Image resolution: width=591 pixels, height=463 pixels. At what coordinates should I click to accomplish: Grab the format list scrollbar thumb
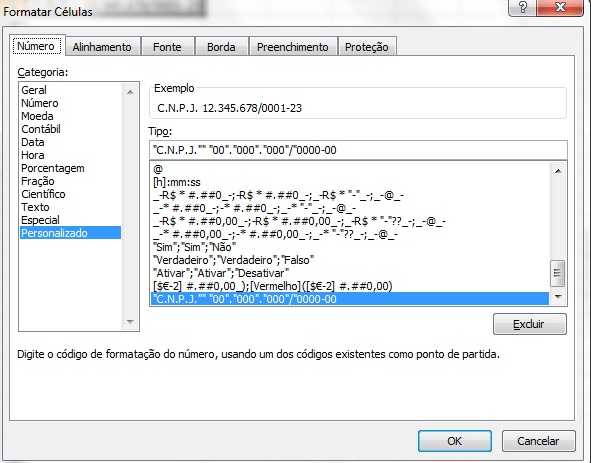[x=558, y=272]
